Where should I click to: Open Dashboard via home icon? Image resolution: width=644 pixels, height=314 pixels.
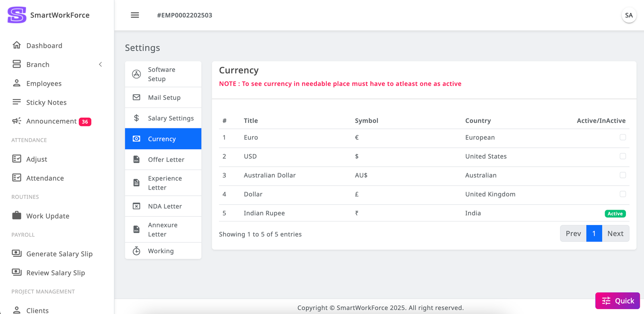click(17, 45)
